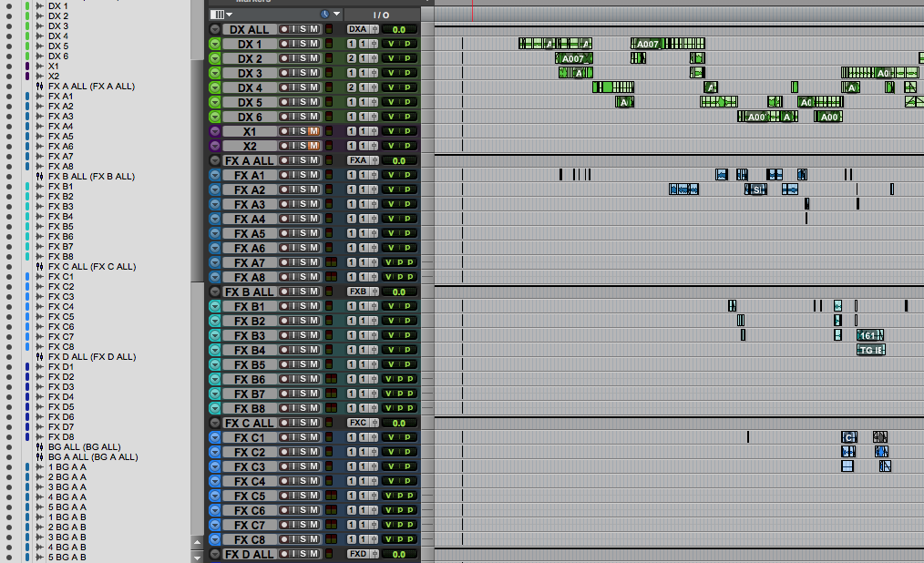Mute the FX A3 track
Viewport: 924px width, 563px height.
(x=314, y=204)
